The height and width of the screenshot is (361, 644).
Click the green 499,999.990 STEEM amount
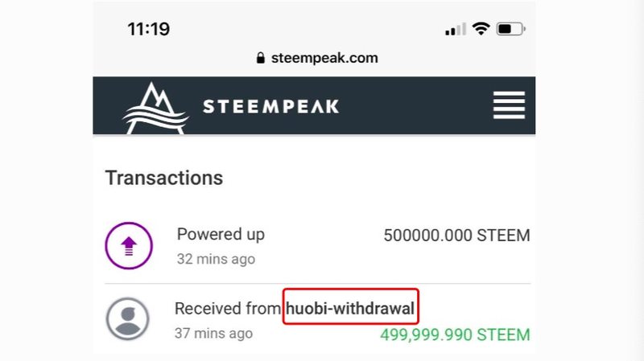(x=455, y=334)
